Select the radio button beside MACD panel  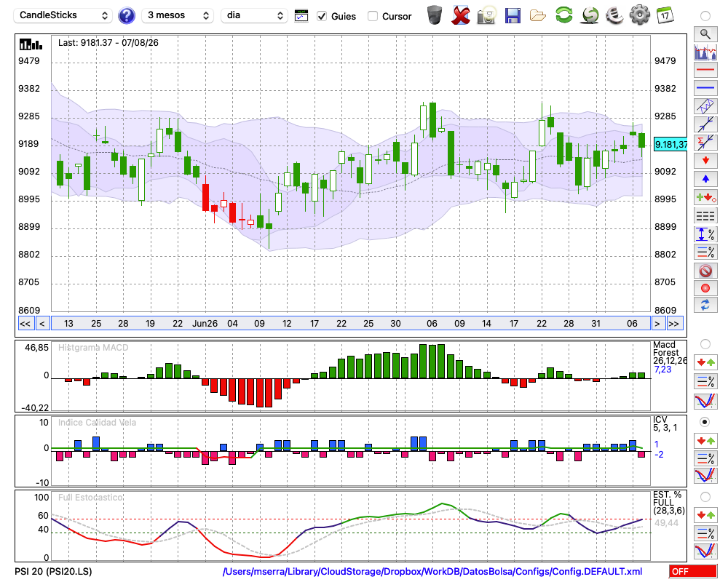705,344
